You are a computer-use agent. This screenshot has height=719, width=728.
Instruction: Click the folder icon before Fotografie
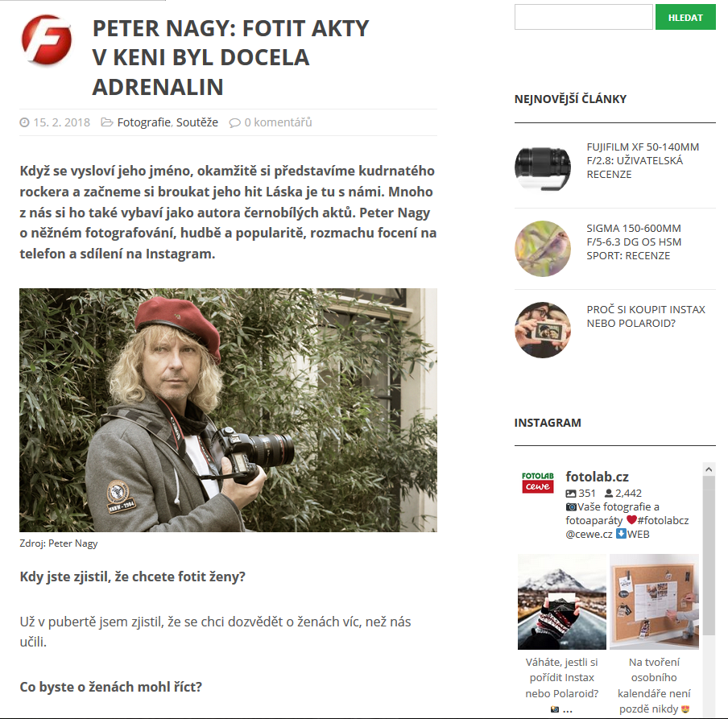click(107, 122)
